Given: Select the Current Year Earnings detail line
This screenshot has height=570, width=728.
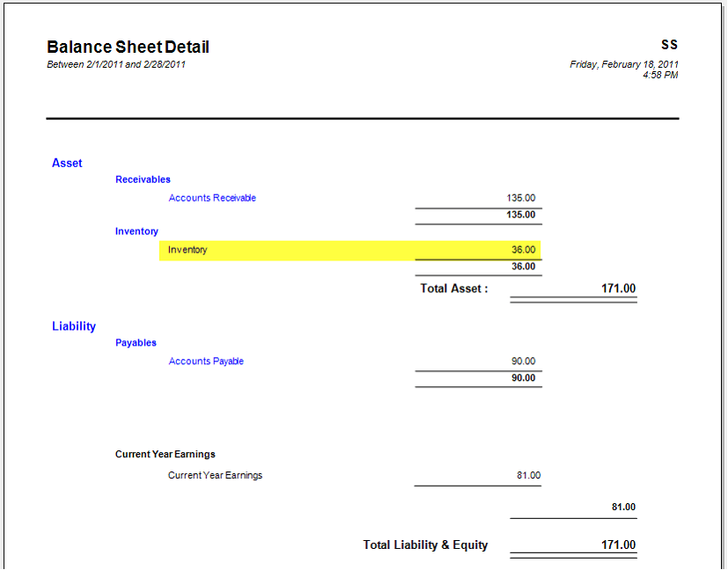Looking at the screenshot, I should pos(215,475).
